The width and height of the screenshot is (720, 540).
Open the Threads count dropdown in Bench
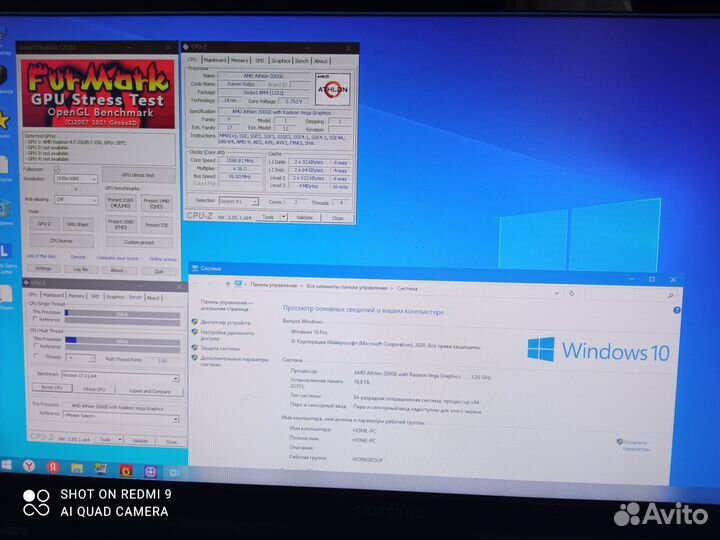point(80,358)
